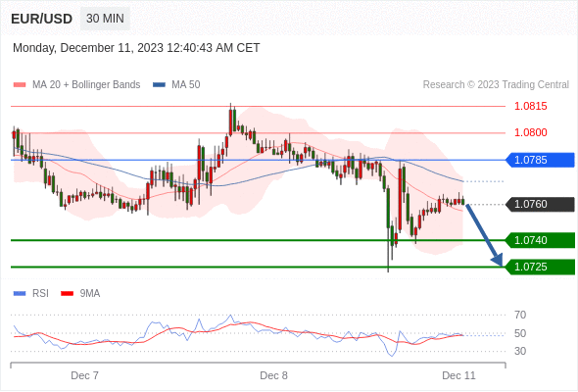578x392 pixels.
Task: Toggle the RSI legend marker
Action: 20,294
